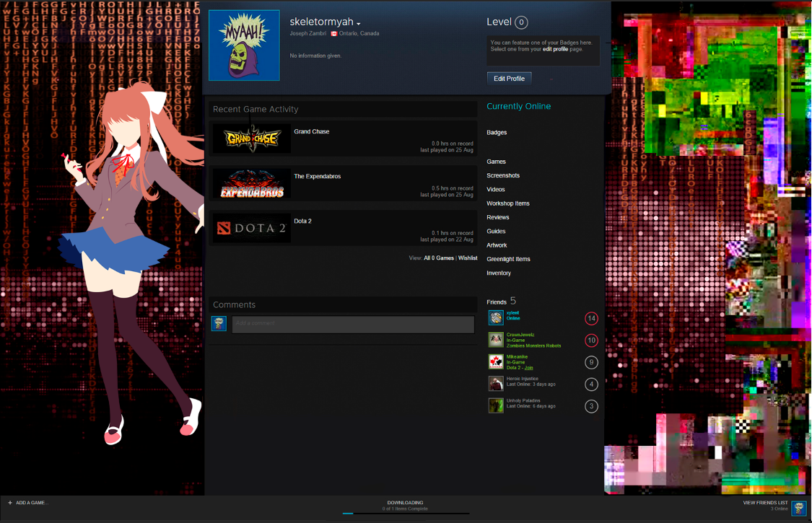Click CrownJewelz friend avatar

point(496,340)
